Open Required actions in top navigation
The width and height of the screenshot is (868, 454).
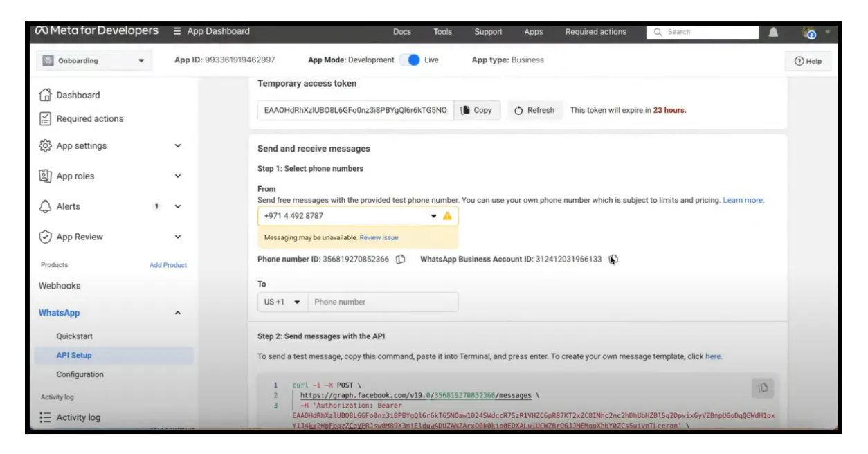point(596,32)
